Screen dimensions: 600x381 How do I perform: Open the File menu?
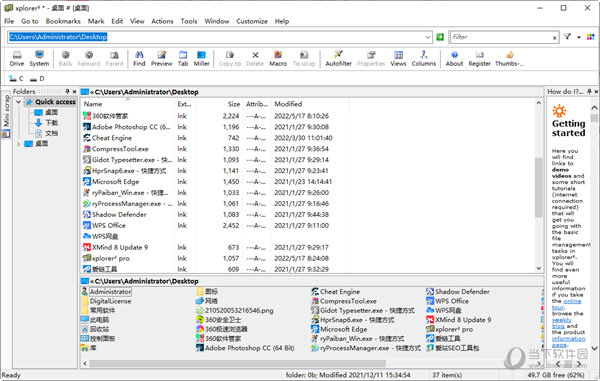click(x=9, y=21)
